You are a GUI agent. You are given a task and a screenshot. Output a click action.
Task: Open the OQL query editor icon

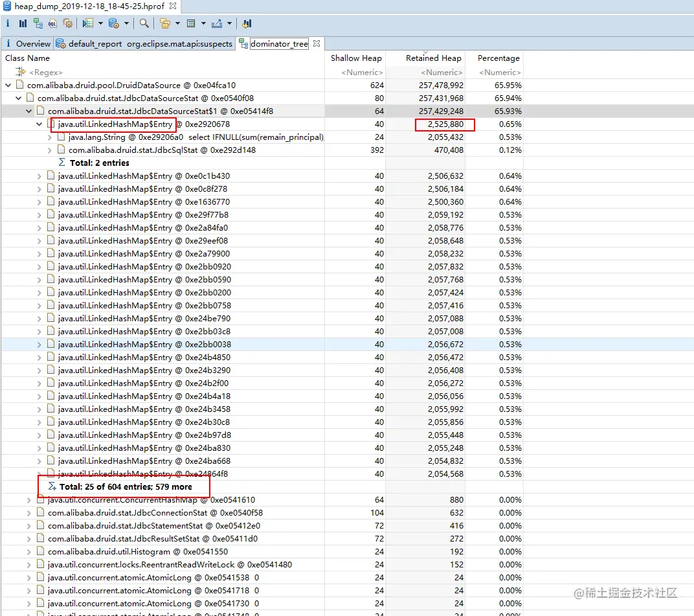tap(52, 23)
